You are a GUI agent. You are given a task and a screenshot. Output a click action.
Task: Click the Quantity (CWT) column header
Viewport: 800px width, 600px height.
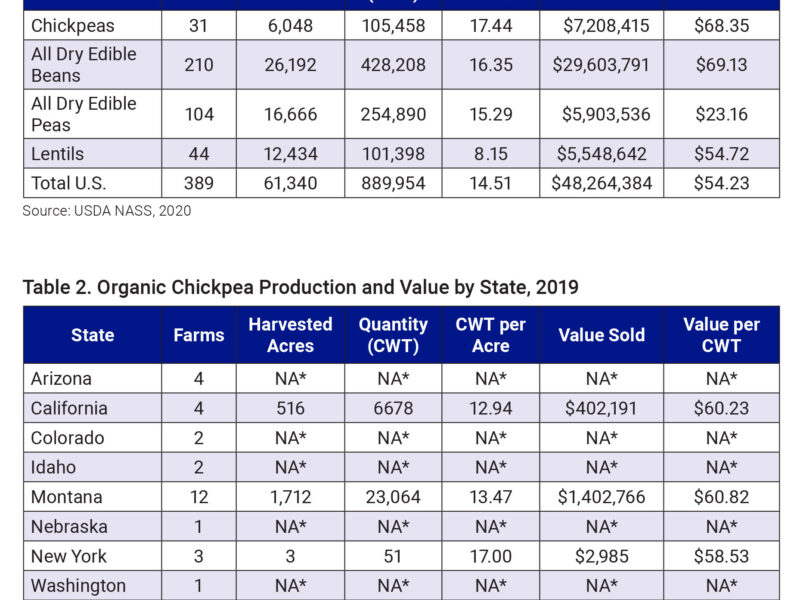(x=393, y=335)
